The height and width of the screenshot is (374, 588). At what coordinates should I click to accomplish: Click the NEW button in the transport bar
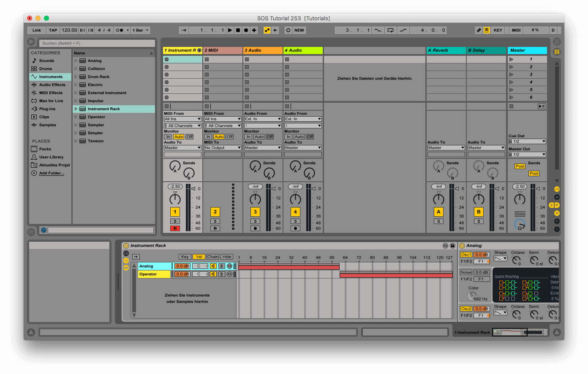(x=299, y=30)
